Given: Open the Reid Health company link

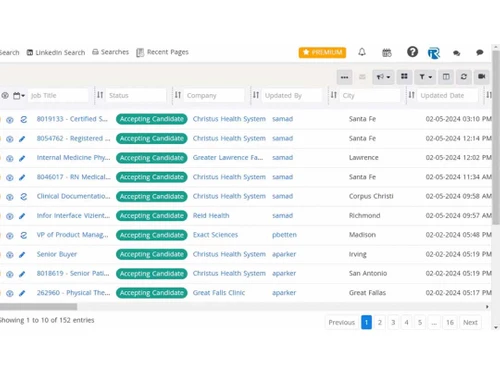Looking at the screenshot, I should [211, 216].
